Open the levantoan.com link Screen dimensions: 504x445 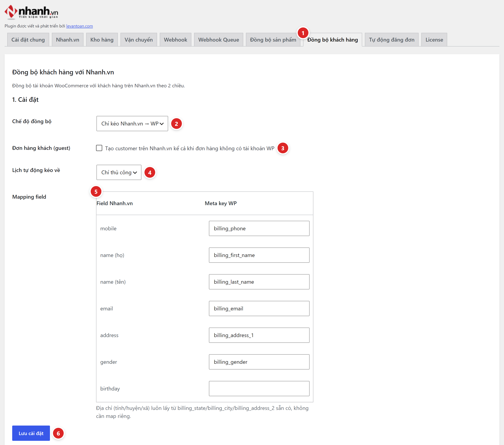click(79, 26)
